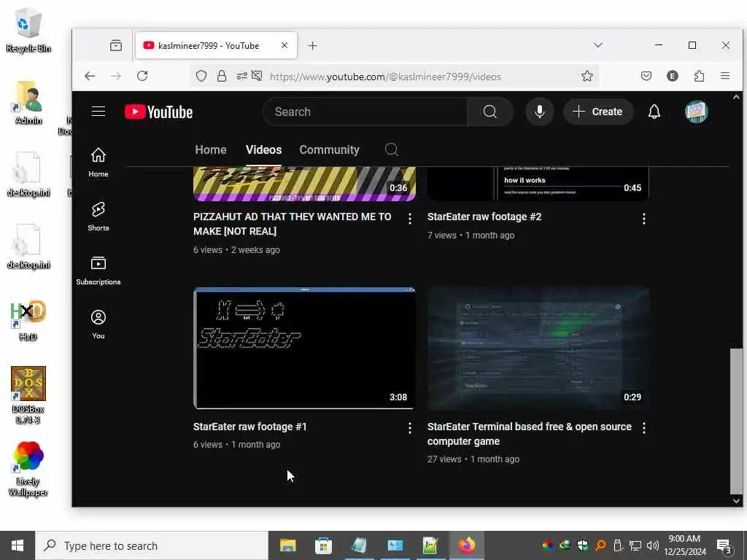Screen dimensions: 747x560
Task: Go back with the browser back arrow
Action: (90, 76)
